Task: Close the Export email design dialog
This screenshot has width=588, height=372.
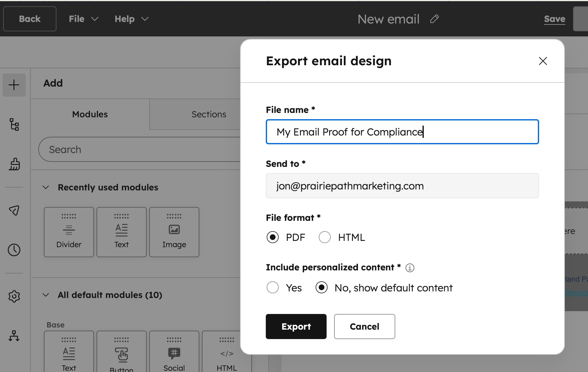Action: (x=543, y=61)
